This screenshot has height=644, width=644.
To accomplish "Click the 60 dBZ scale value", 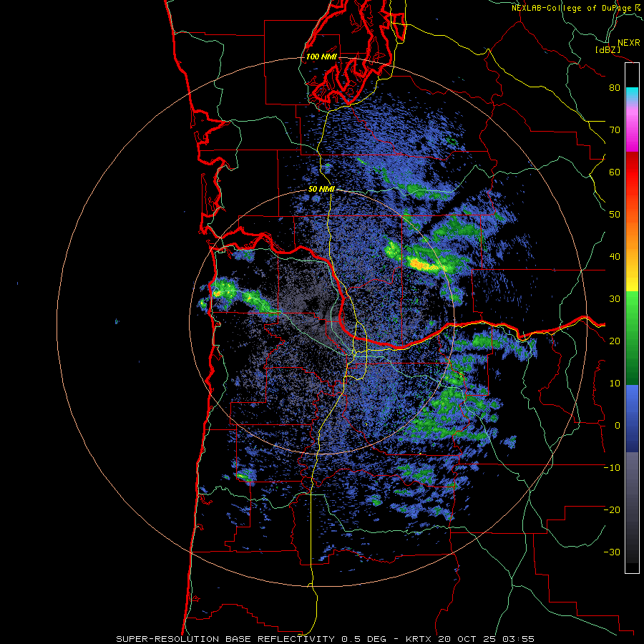I will [615, 172].
